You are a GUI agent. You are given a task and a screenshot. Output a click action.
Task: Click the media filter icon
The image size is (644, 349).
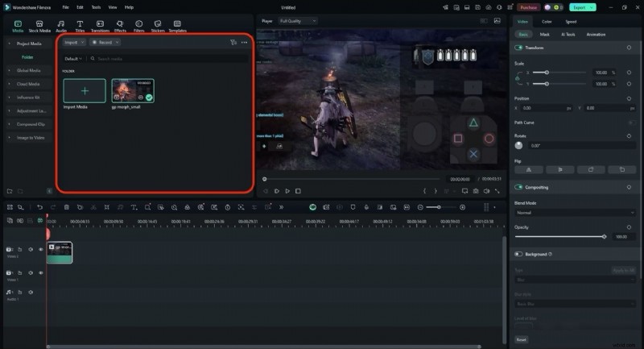(233, 43)
